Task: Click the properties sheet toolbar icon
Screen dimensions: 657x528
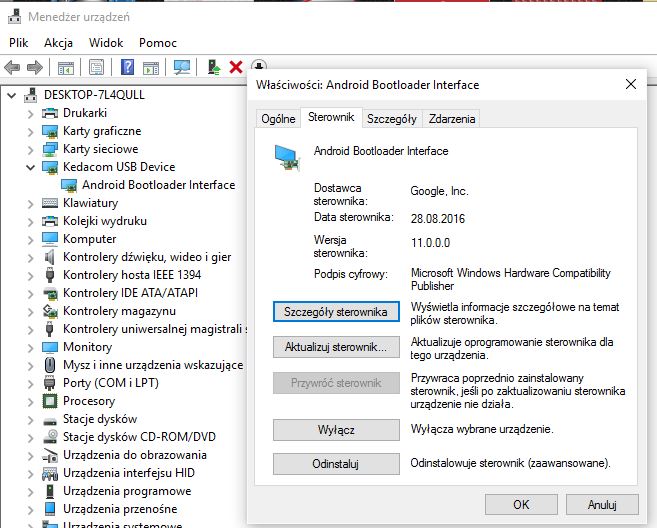Action: (96, 68)
